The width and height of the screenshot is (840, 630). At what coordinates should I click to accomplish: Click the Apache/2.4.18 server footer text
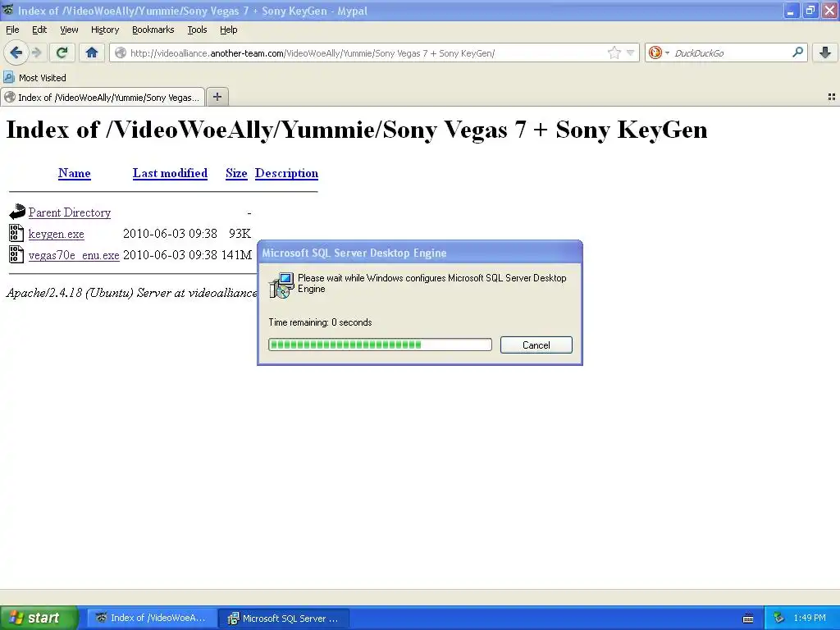pyautogui.click(x=132, y=293)
